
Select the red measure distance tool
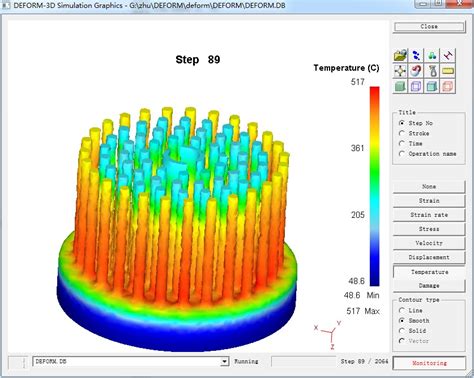(447, 55)
